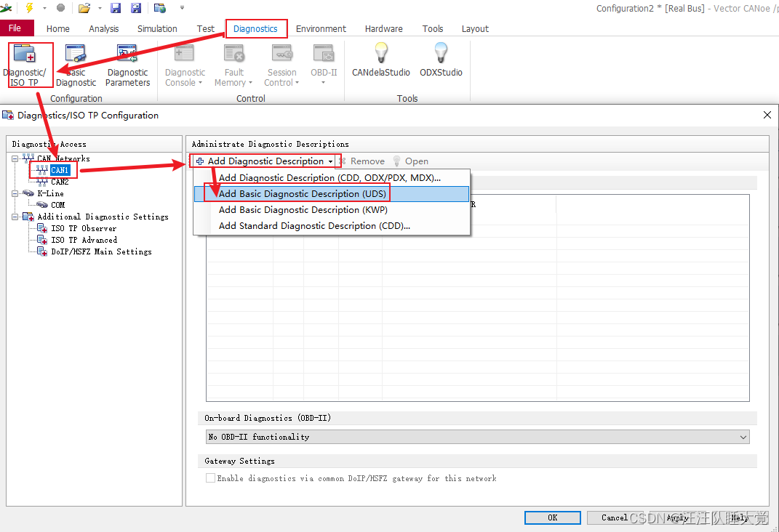Click the Cancel button

615,517
